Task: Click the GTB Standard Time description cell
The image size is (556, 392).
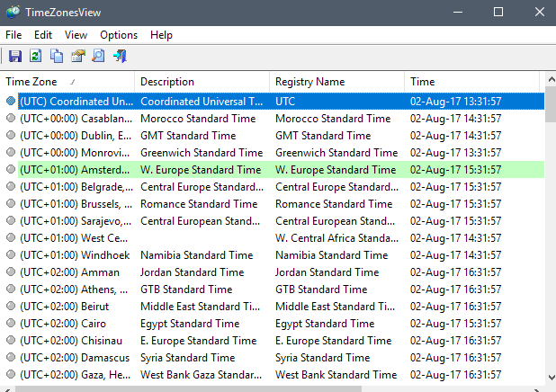Action: [186, 290]
